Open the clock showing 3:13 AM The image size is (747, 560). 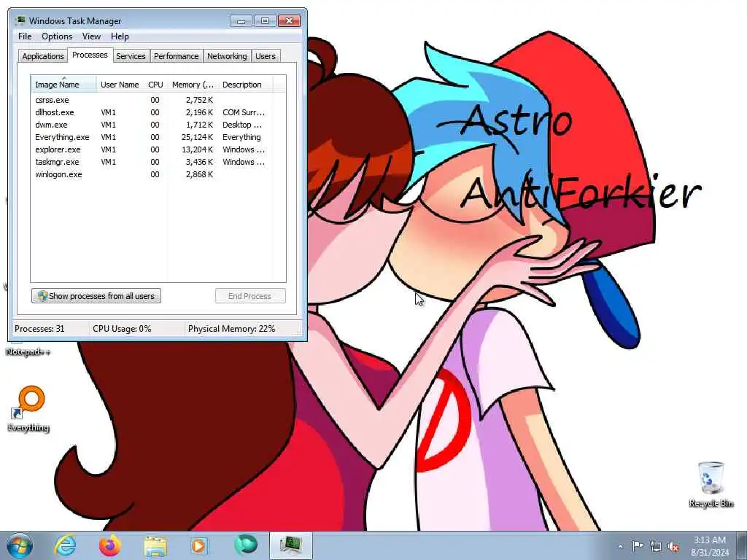[709, 545]
